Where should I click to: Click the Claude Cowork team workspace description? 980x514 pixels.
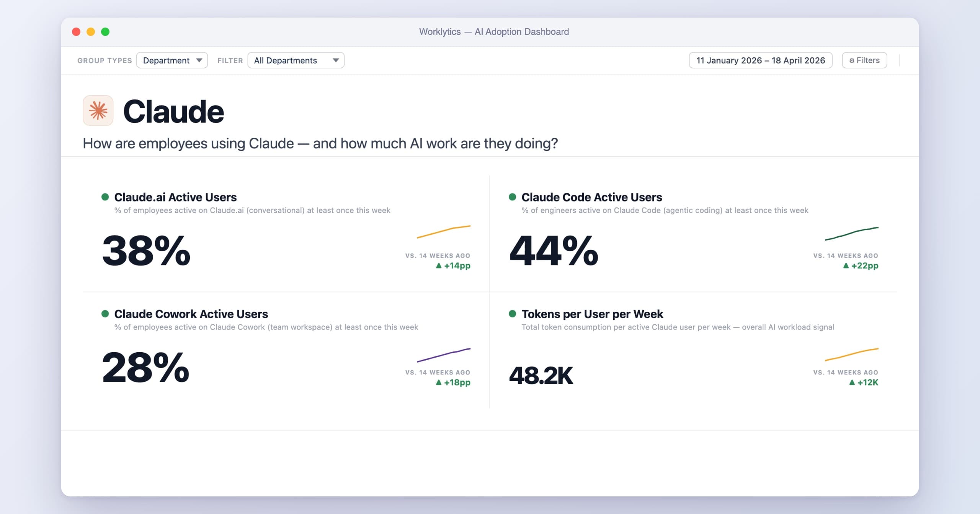point(266,327)
